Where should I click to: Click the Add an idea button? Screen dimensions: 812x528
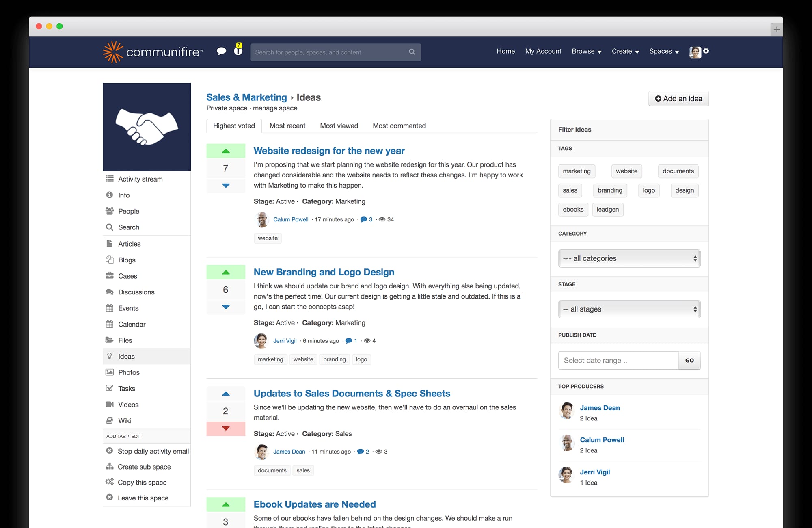tap(678, 99)
